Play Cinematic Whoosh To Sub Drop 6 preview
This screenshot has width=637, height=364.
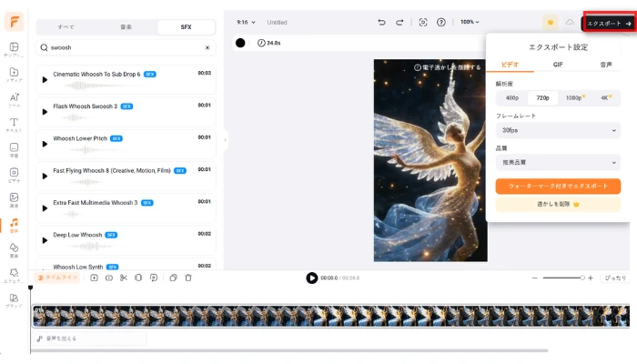click(x=45, y=80)
